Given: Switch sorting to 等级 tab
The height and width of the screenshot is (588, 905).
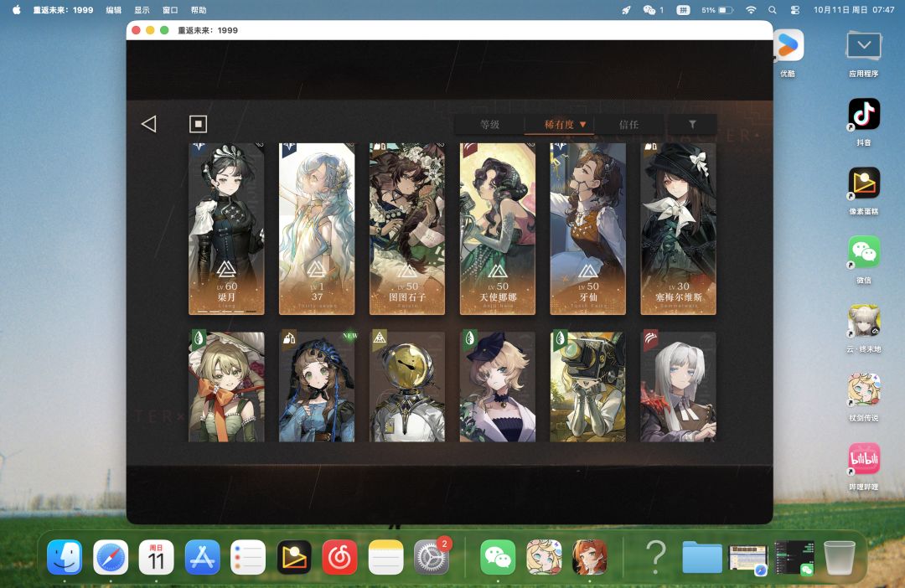Looking at the screenshot, I should [x=489, y=124].
